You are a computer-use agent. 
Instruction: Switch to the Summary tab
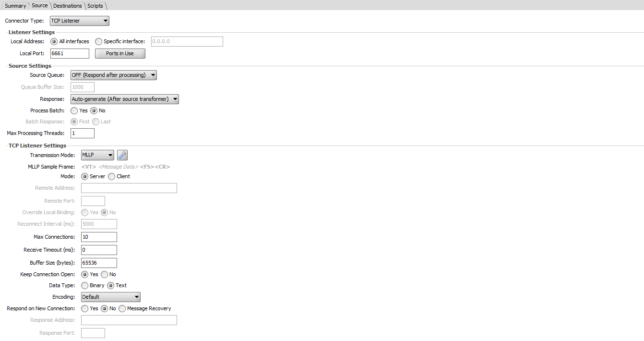tap(15, 6)
